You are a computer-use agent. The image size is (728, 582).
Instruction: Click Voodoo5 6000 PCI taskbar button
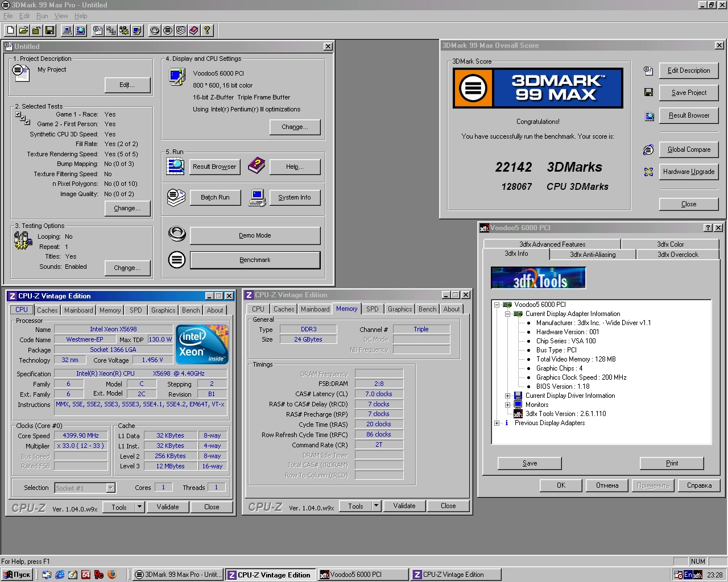[363, 575]
